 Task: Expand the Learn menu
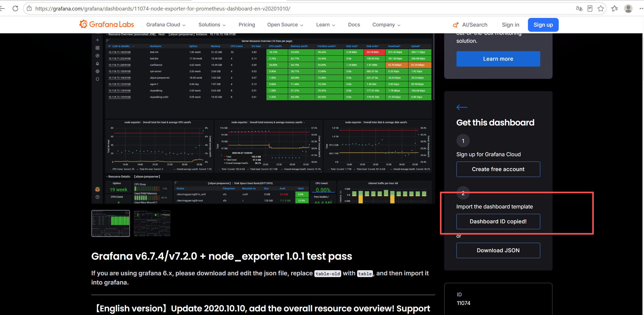tap(326, 25)
